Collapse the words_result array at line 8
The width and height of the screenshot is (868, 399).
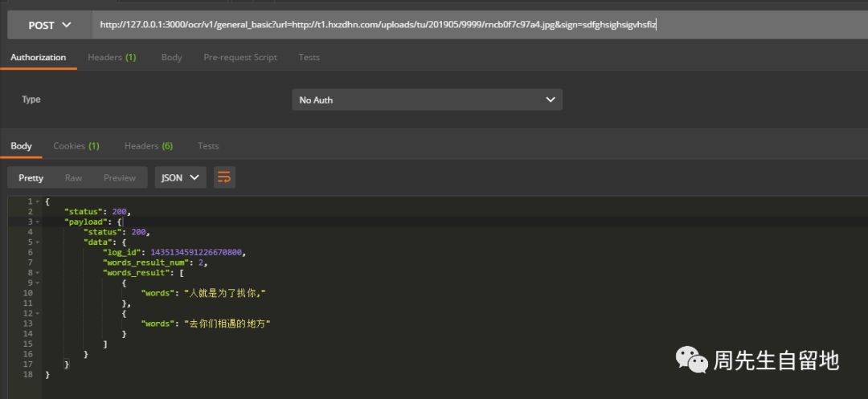point(37,272)
